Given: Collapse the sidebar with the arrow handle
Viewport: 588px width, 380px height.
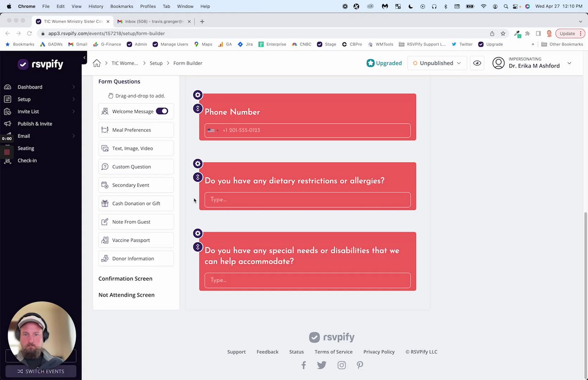Looking at the screenshot, I should pos(85,58).
